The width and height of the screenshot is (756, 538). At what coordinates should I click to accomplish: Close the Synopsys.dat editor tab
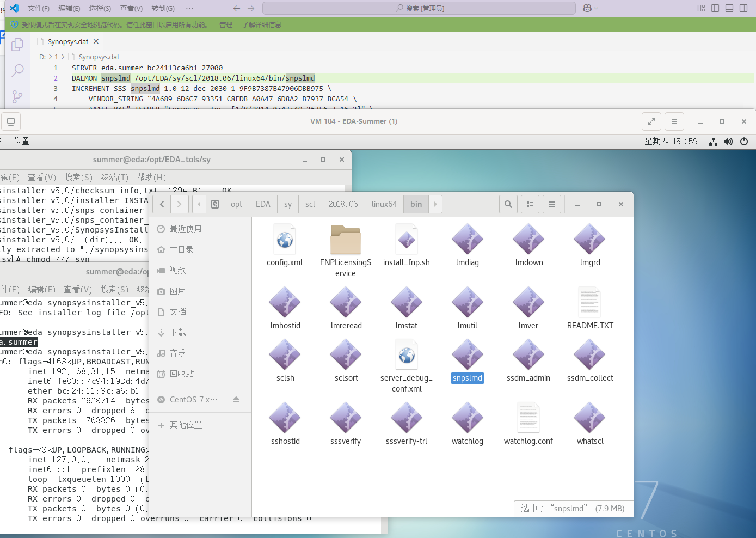tap(96, 41)
